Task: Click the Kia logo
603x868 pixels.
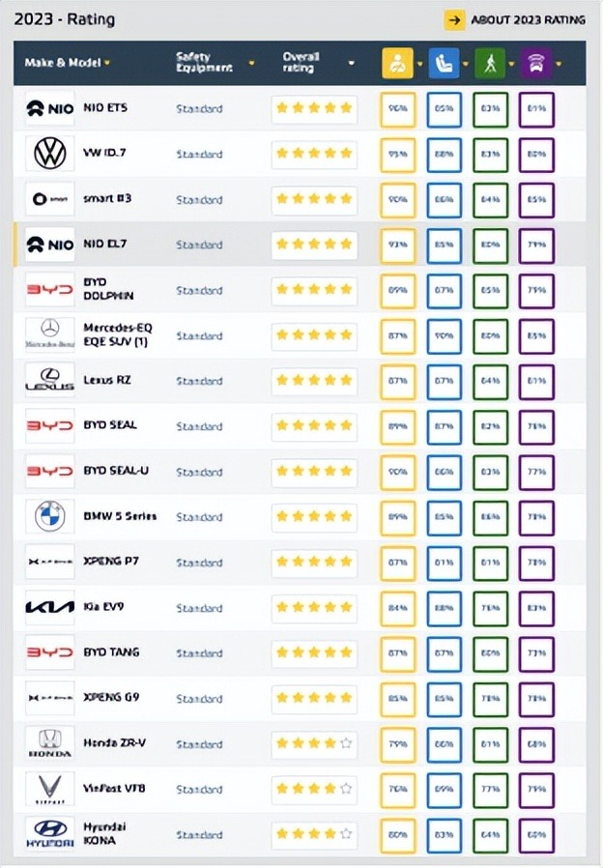Action: (x=48, y=607)
